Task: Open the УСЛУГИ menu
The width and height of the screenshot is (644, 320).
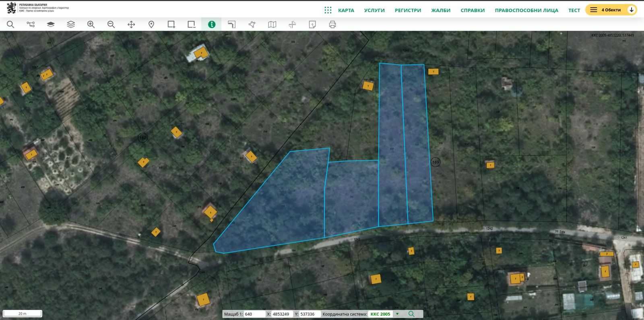Action: (374, 10)
